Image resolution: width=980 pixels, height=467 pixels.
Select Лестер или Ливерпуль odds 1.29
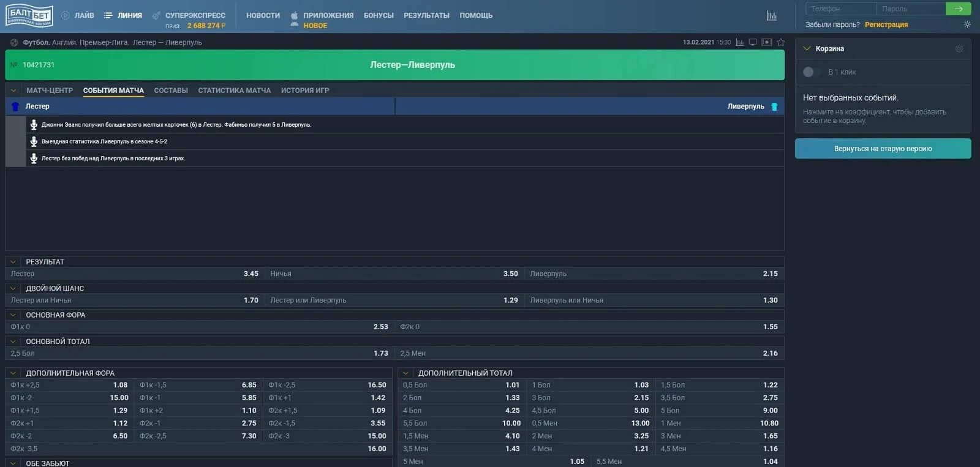coord(394,301)
